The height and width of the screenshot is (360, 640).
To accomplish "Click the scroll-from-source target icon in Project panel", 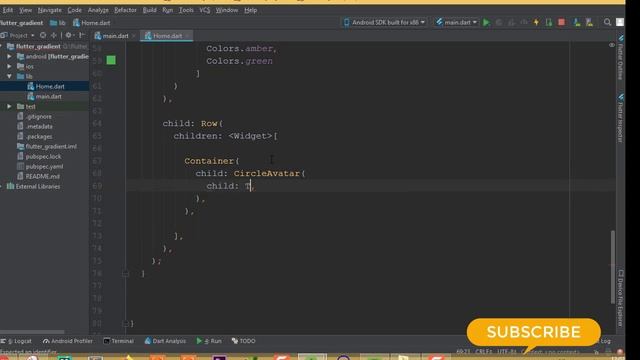I will coord(43,36).
